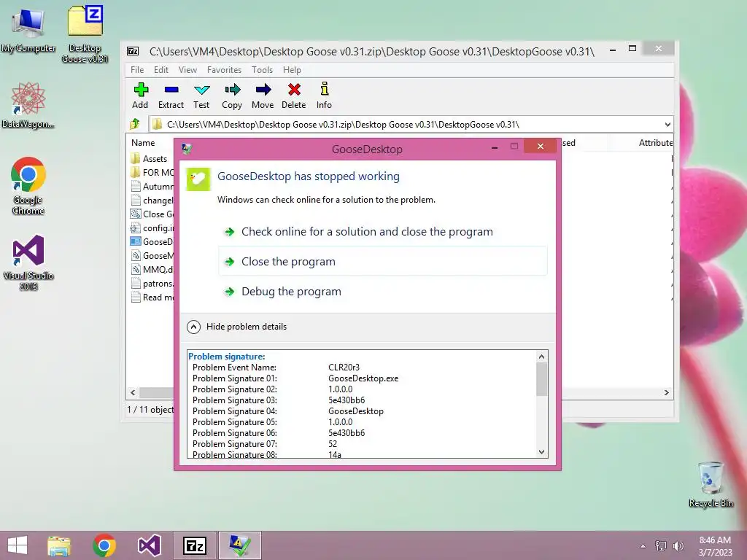Click the Test toolbar icon
This screenshot has width=747, height=560.
[201, 96]
